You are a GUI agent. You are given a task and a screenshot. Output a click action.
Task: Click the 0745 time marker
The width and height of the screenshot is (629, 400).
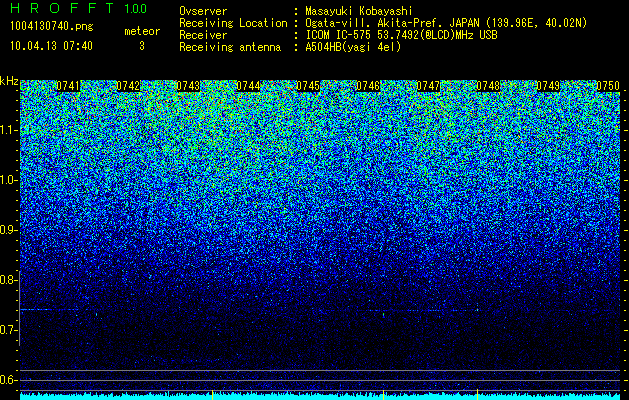[x=308, y=86]
